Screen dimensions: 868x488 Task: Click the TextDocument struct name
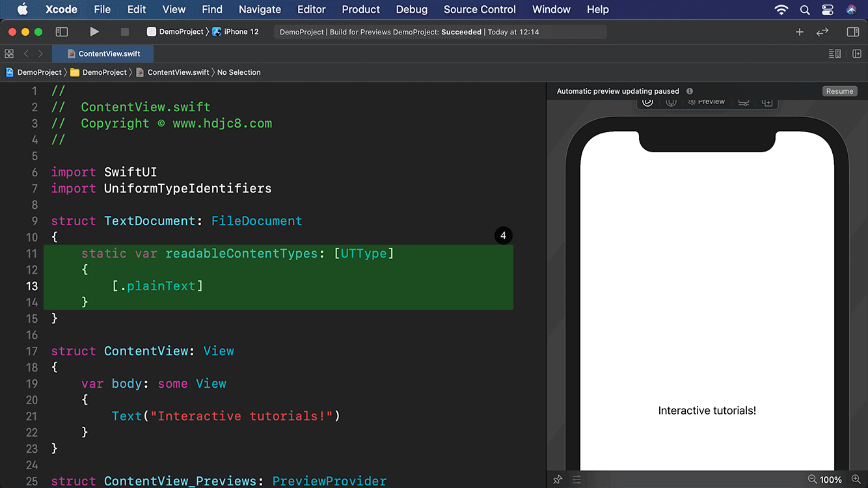(x=150, y=221)
